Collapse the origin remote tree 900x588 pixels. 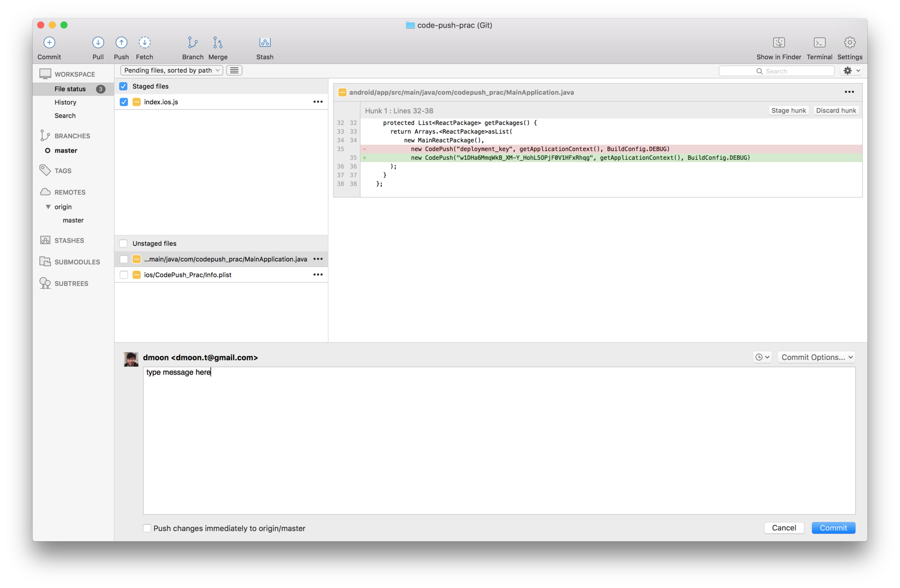tap(48, 207)
